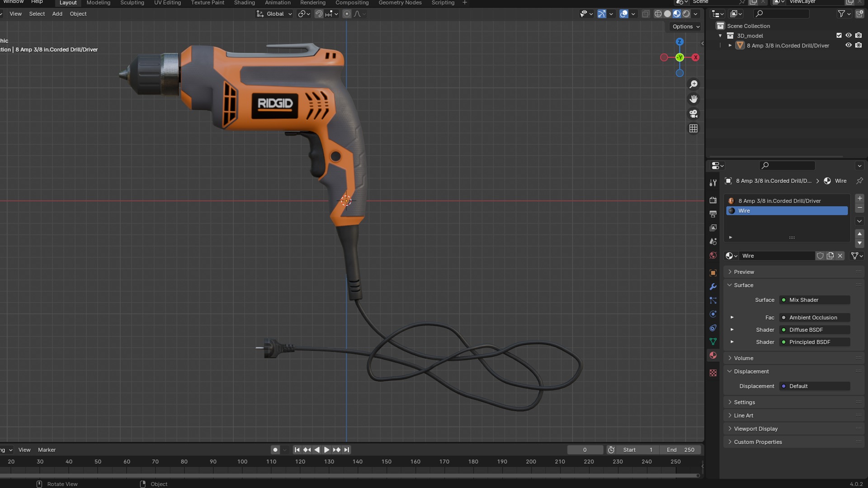Image resolution: width=868 pixels, height=488 pixels.
Task: Expand the Volume panel
Action: (743, 358)
